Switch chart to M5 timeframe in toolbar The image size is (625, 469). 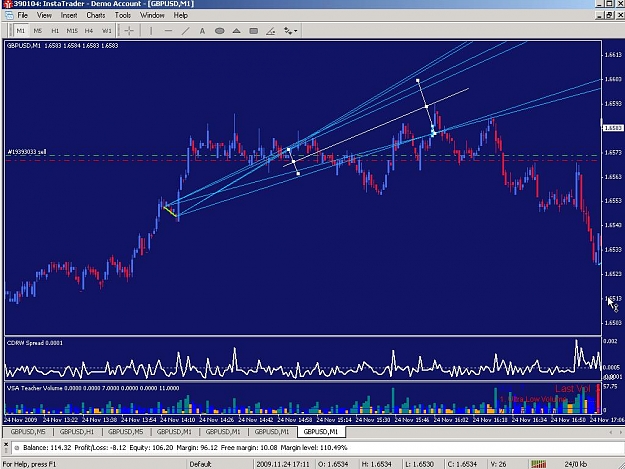pyautogui.click(x=37, y=31)
